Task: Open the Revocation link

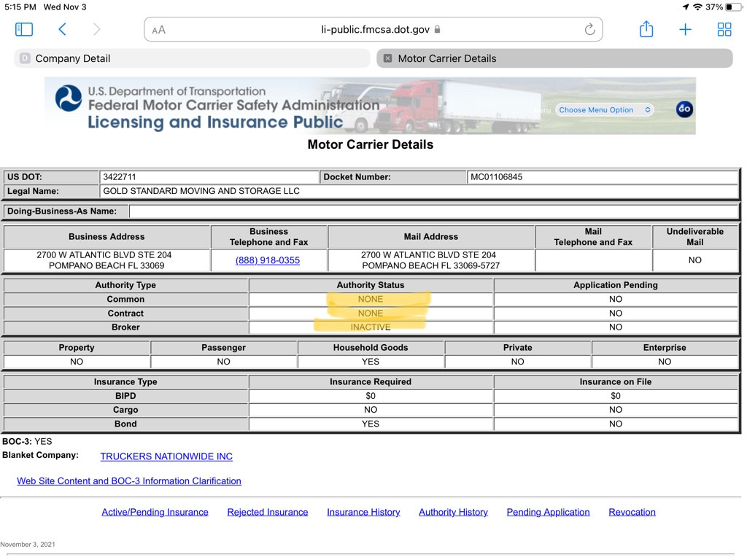Action: pos(632,513)
